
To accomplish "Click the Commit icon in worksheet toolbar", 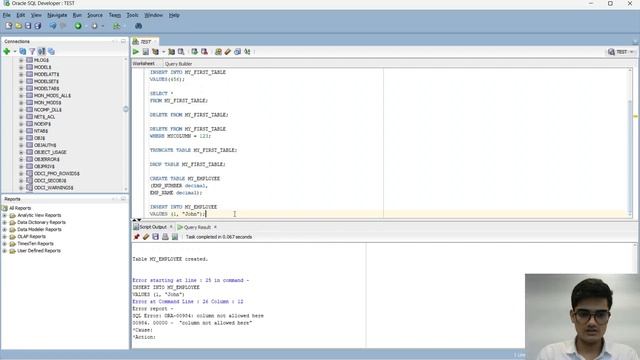I will pyautogui.click(x=195, y=52).
